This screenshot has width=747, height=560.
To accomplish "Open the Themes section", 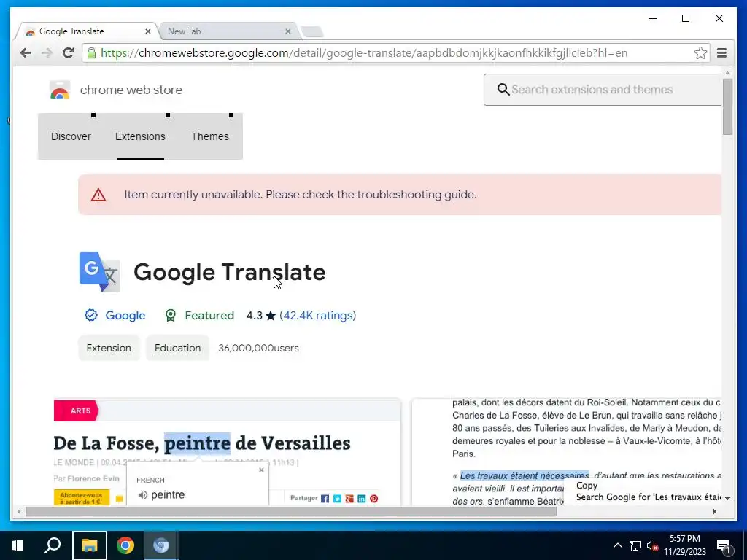I will click(210, 136).
